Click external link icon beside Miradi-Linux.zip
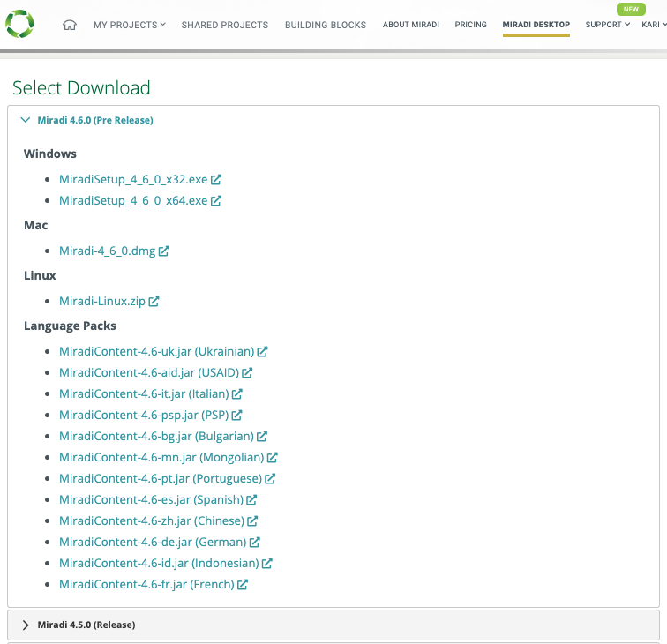The height and width of the screenshot is (644, 667). click(x=154, y=301)
